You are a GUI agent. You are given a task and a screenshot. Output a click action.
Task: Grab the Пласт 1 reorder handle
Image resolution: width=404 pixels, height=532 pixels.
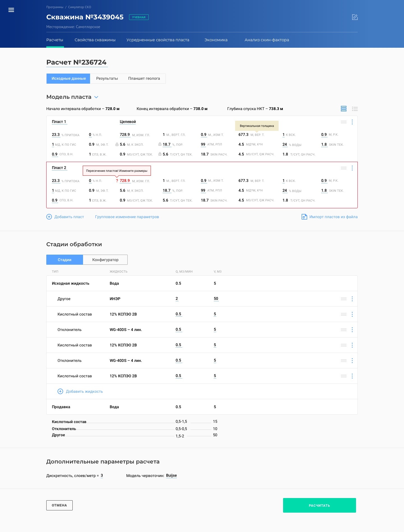coord(344,122)
